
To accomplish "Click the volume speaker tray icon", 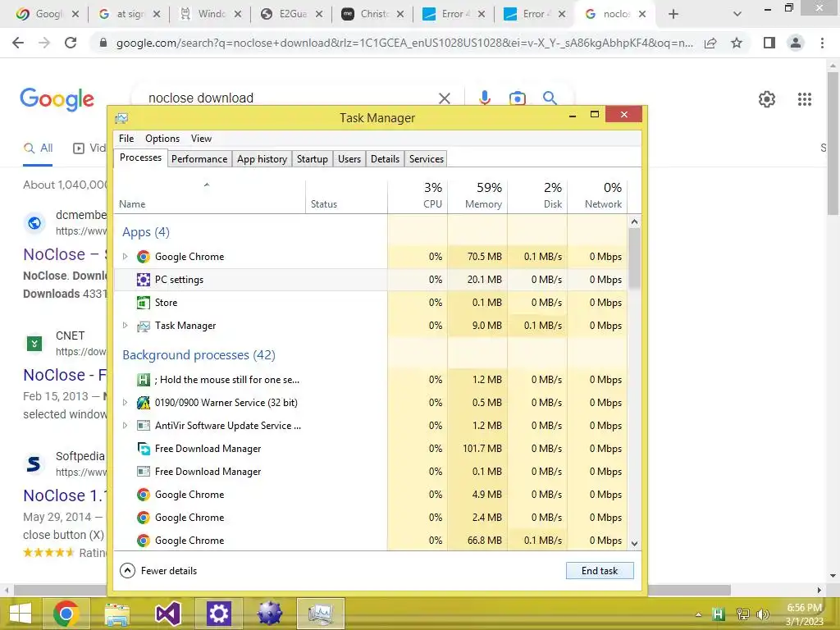I will coord(762,614).
